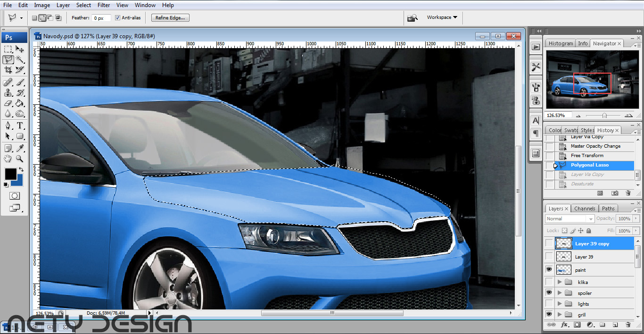Hide the grill group
Image resolution: width=644 pixels, height=334 pixels.
point(549,315)
